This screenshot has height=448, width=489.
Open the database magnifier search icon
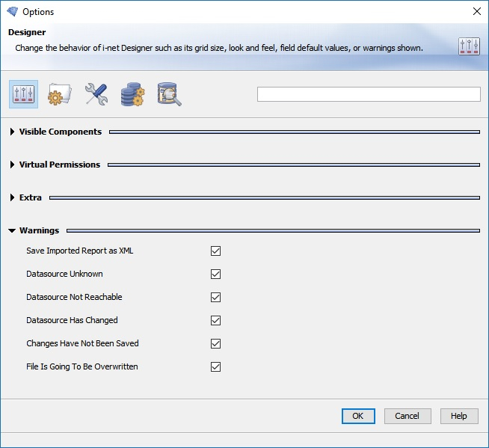tap(169, 94)
